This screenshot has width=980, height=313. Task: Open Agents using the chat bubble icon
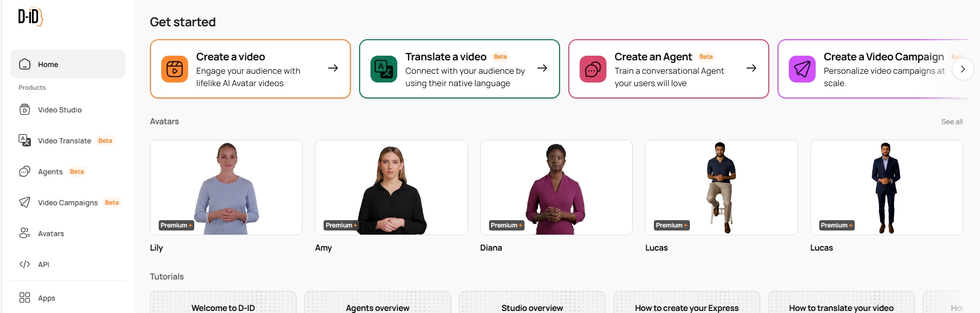pyautogui.click(x=25, y=172)
